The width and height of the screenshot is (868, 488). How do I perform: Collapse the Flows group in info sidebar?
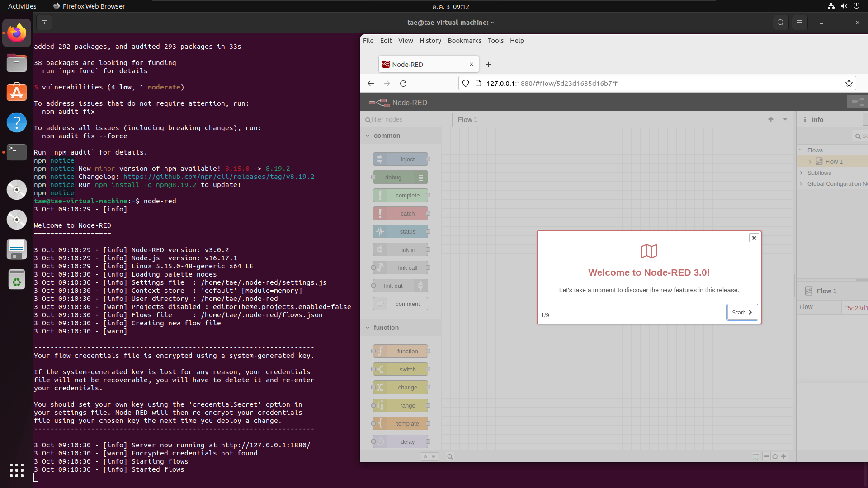[x=801, y=150]
